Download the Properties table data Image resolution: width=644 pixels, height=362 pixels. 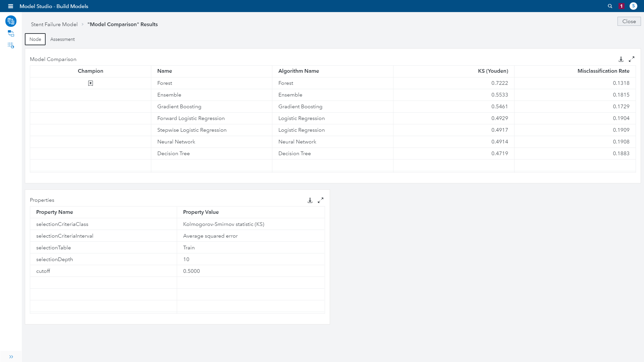coord(310,200)
